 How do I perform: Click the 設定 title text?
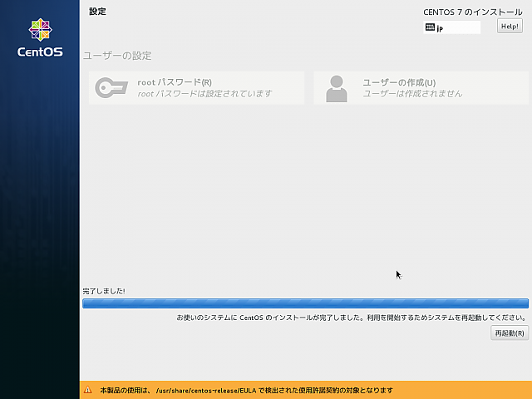[97, 12]
